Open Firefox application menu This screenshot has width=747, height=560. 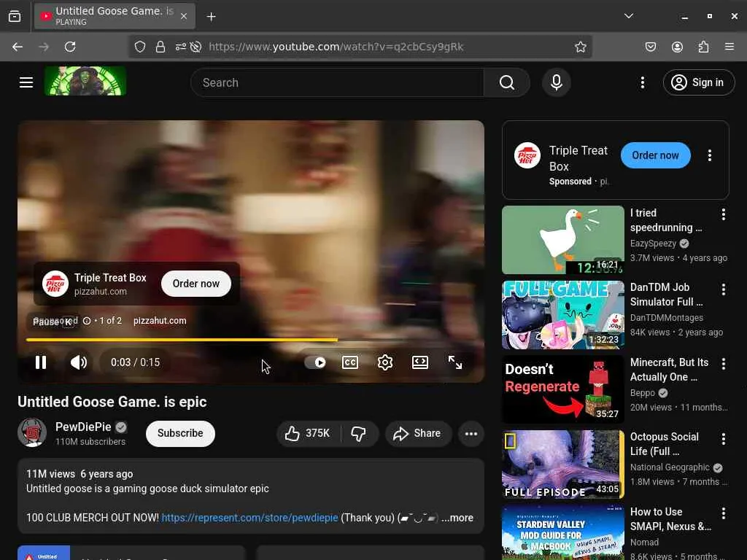(729, 47)
